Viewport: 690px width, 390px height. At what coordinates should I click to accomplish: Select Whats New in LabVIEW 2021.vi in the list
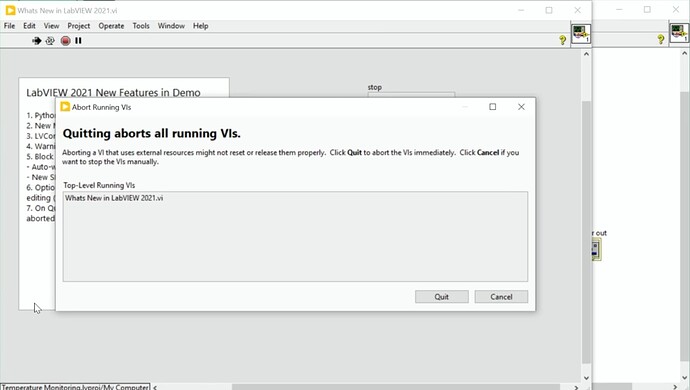114,198
